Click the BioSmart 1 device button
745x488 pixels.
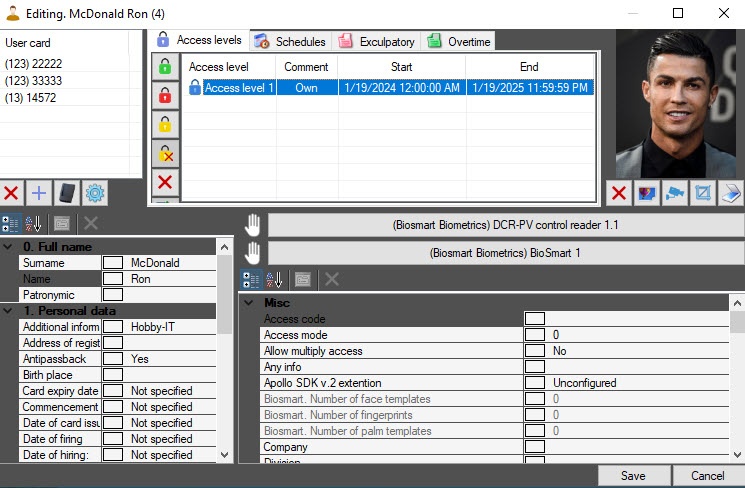506,253
